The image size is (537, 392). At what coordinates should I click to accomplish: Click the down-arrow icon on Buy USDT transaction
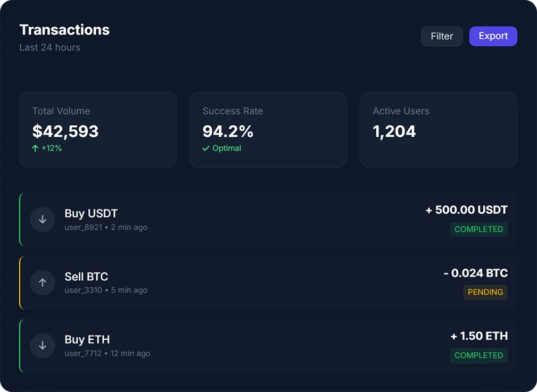[43, 219]
